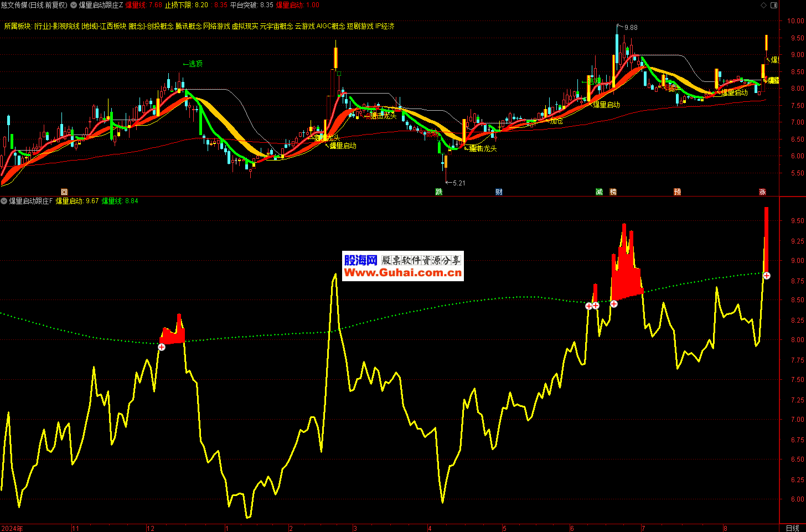
Task: Click the 10.00 price axis label
Action: [x=795, y=21]
